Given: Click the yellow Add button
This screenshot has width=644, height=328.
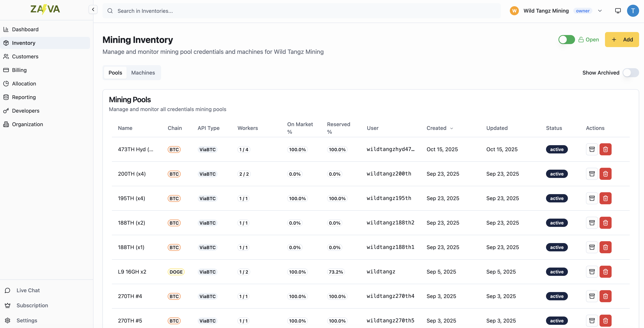Looking at the screenshot, I should [x=622, y=40].
